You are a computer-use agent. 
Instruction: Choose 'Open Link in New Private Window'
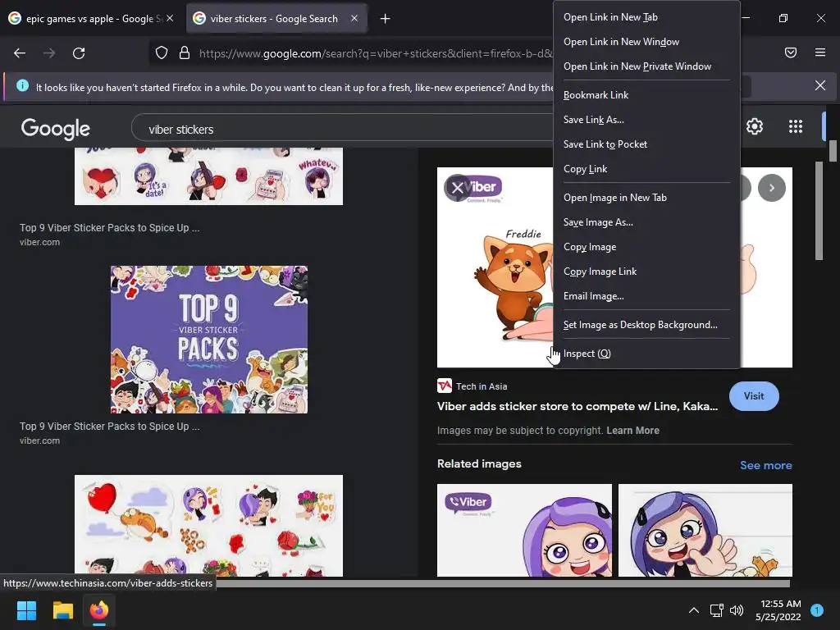pos(646,66)
